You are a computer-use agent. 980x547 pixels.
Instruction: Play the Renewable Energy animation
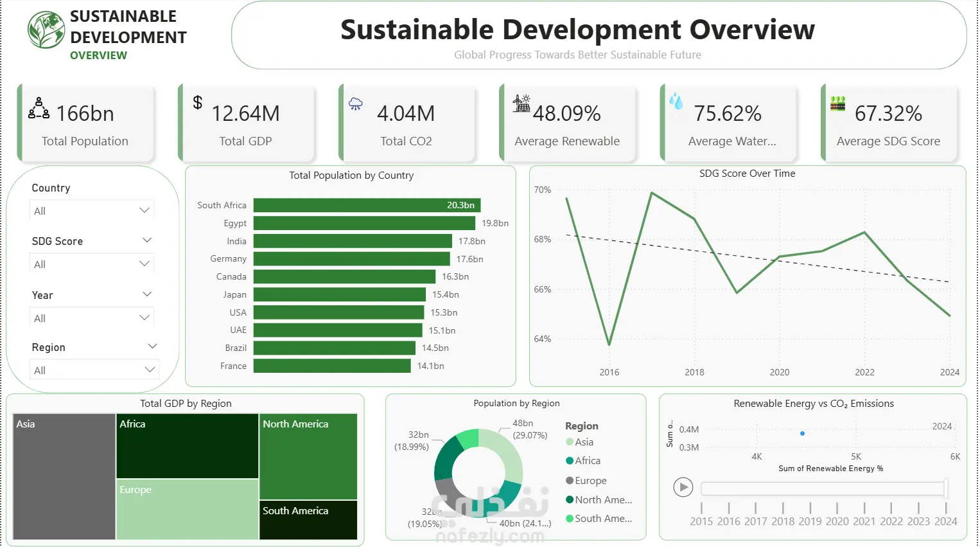683,488
